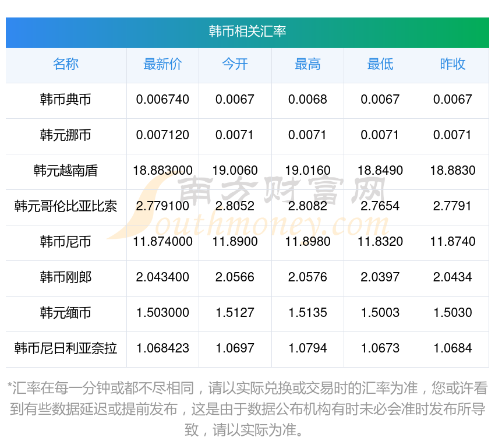Screen dimensions: 495x448
Task: Select the value 18.883000
Action: [x=162, y=171]
